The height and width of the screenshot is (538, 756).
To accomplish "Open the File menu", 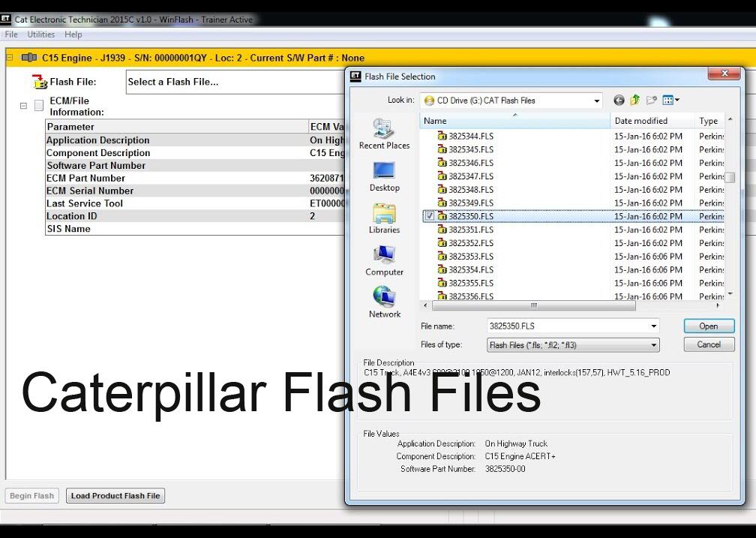I will [x=11, y=35].
